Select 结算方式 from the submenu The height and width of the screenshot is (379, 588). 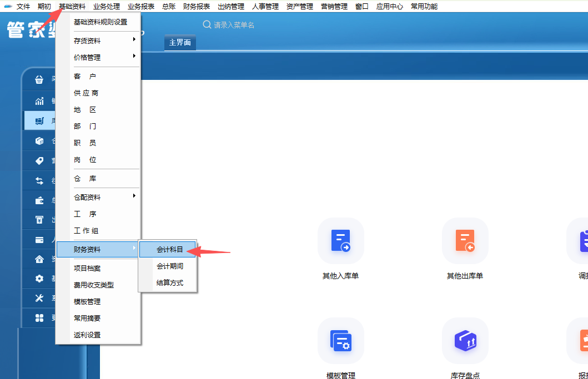click(169, 283)
